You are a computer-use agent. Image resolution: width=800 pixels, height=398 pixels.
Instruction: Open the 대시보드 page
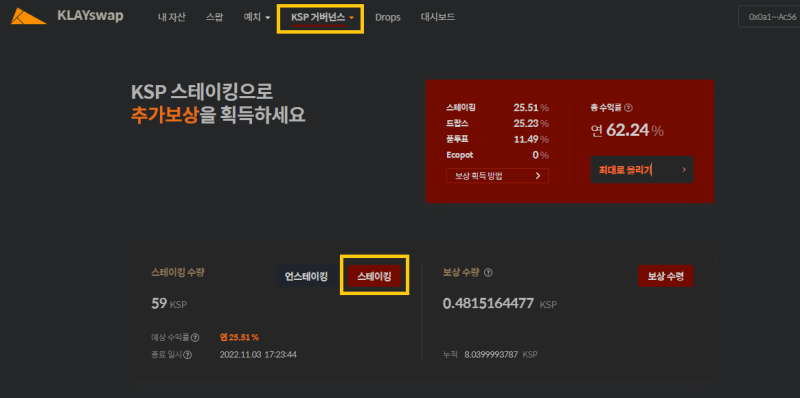pos(438,17)
